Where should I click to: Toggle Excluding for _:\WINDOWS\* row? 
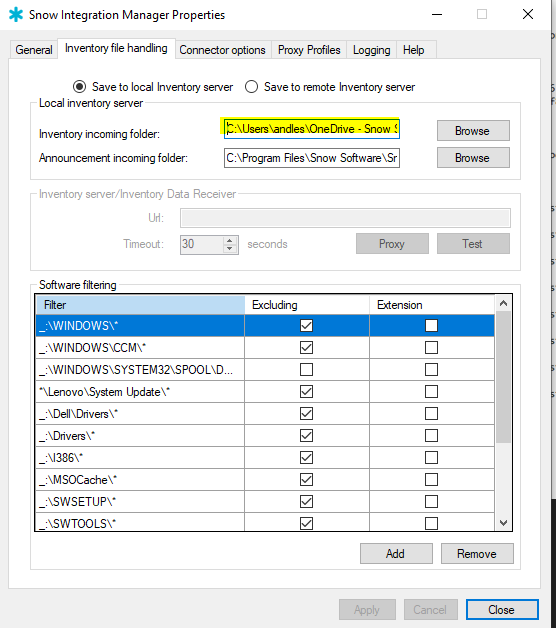306,326
